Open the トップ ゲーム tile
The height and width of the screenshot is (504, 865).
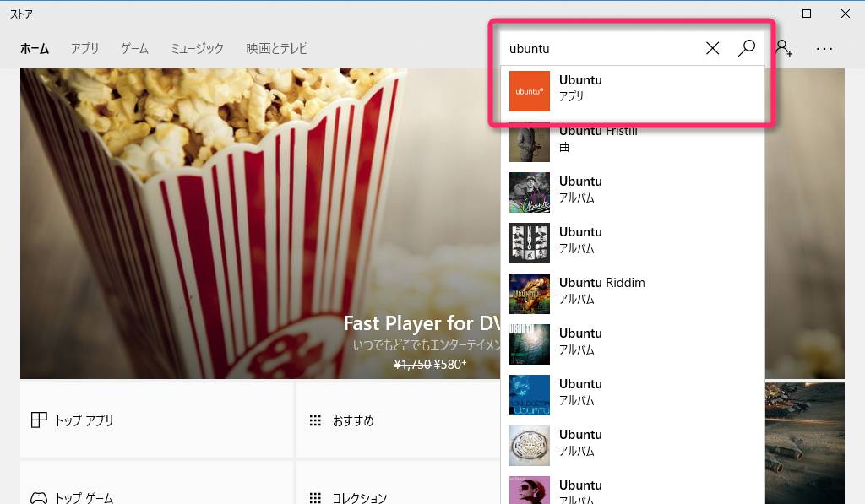tap(156, 483)
